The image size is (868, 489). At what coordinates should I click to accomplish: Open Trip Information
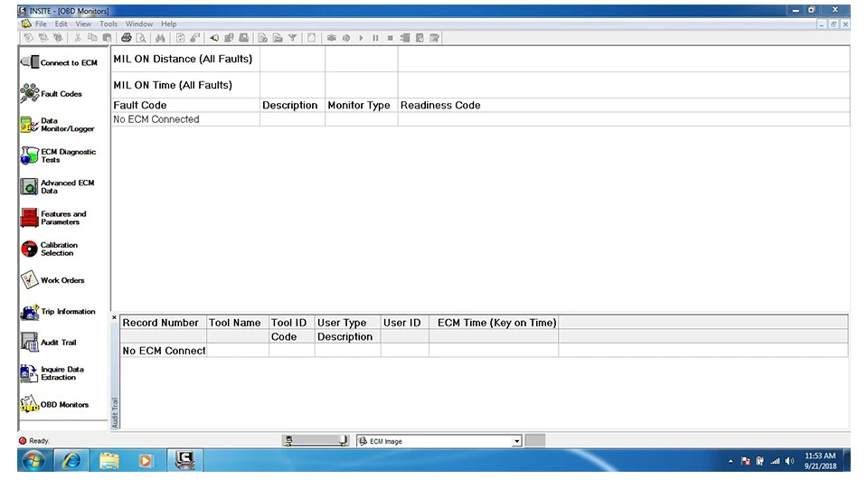(58, 312)
